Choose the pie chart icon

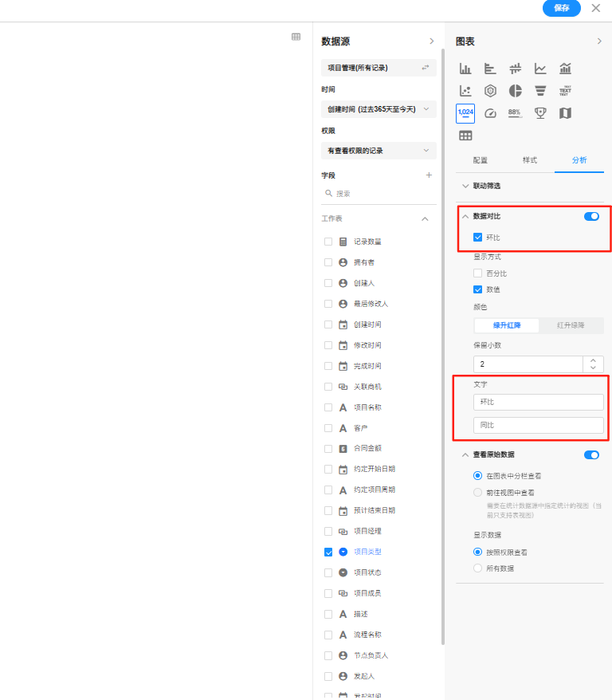click(516, 91)
